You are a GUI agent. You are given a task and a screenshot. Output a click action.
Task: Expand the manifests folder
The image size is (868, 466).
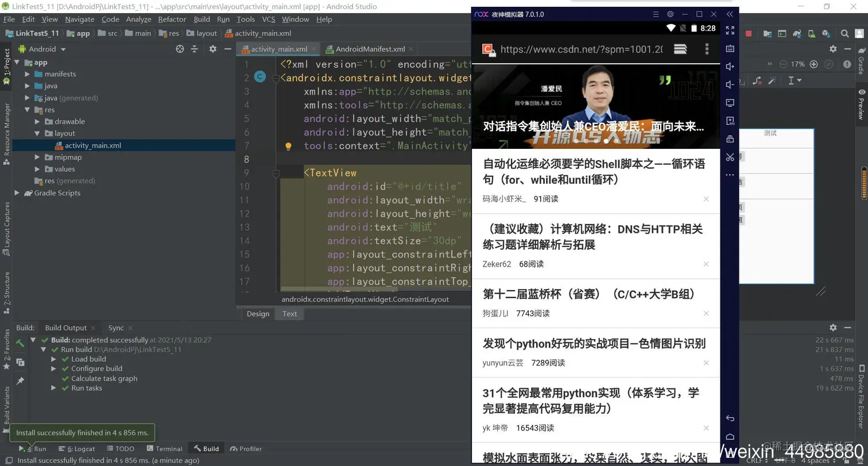(28, 74)
